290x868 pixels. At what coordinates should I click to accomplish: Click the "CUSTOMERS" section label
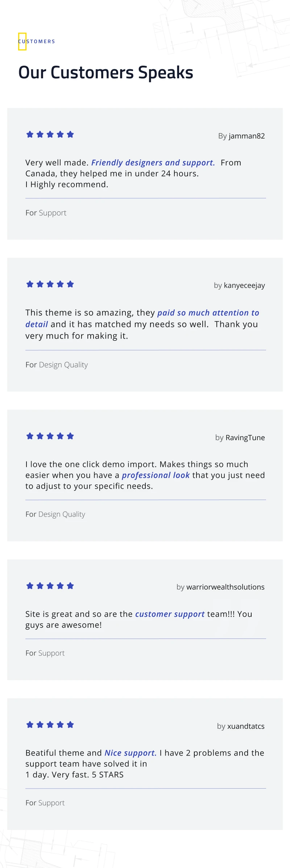click(37, 42)
